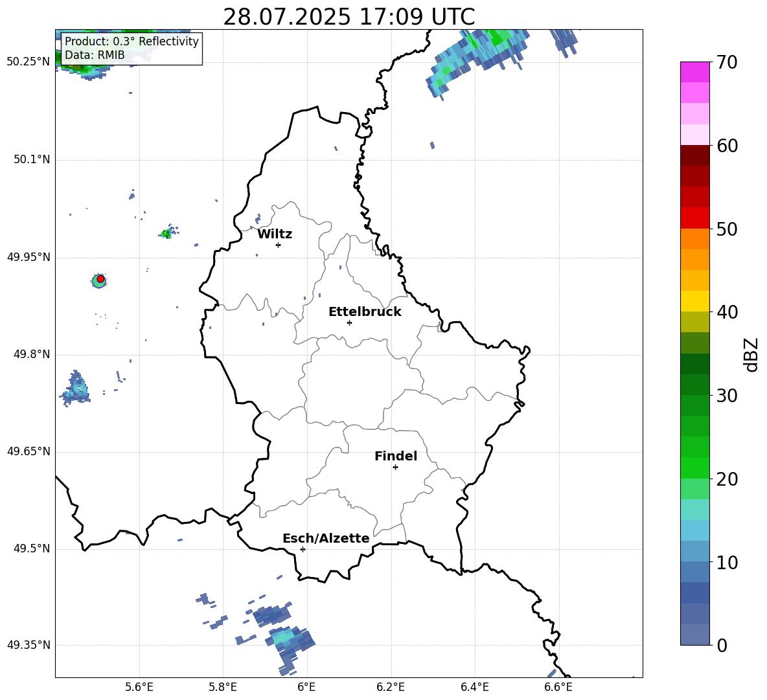Click the "Data: RMIB" legend line
This screenshot has width=767, height=700.
pyautogui.click(x=95, y=55)
